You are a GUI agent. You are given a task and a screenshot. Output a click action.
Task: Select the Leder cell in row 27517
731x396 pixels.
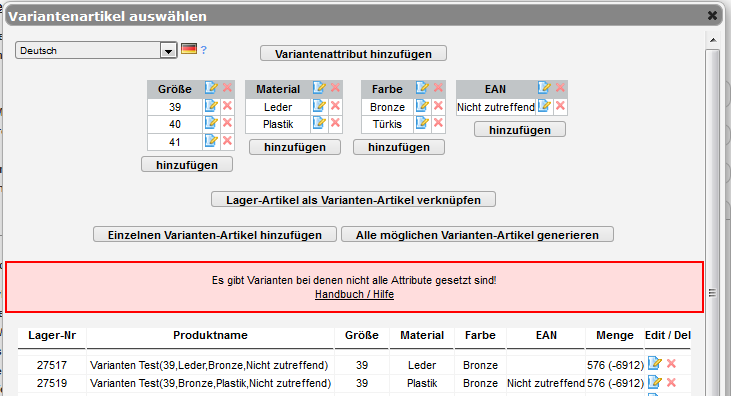(x=422, y=365)
